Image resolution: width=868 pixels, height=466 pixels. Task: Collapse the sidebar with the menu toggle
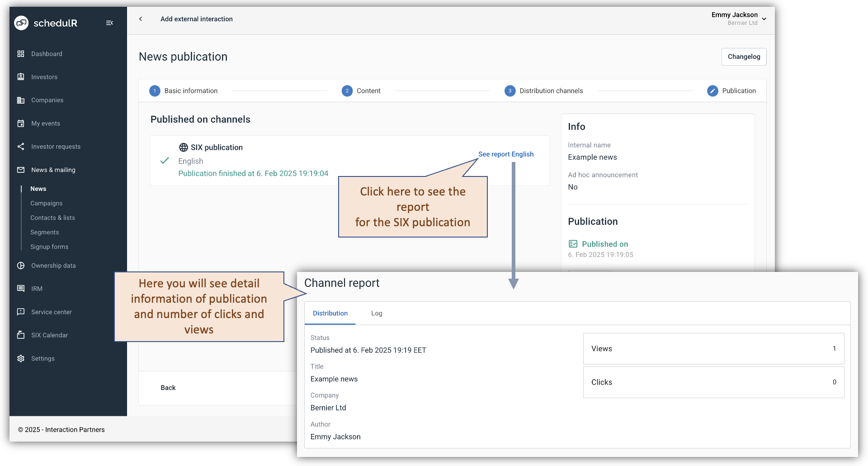click(109, 23)
